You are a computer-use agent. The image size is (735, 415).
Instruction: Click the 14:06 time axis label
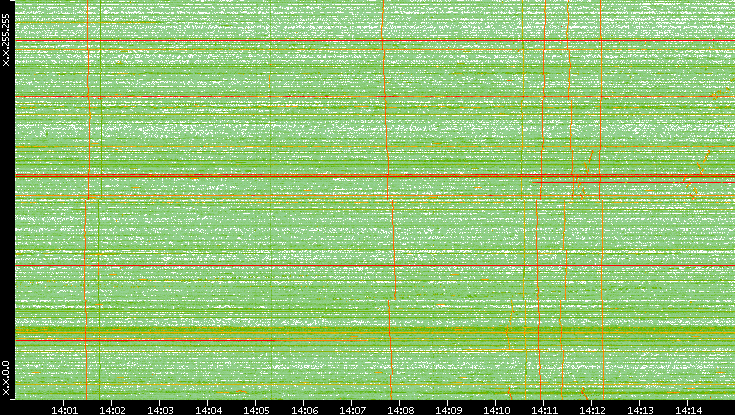tap(304, 411)
